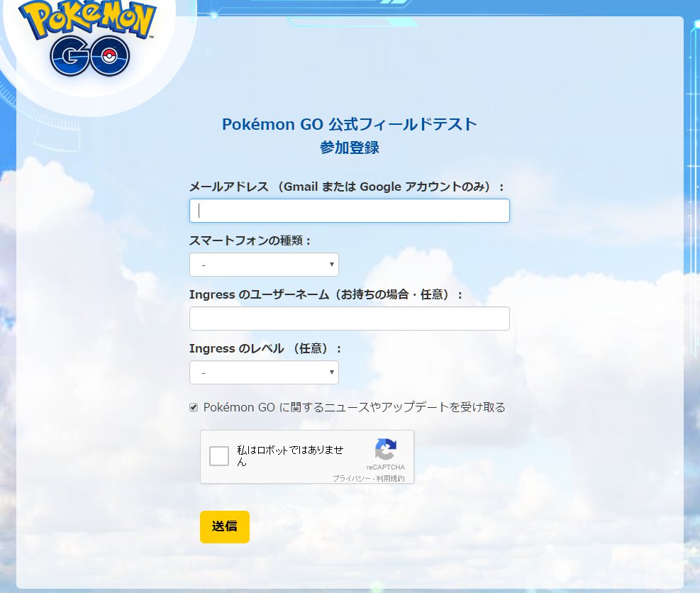Click the Ingress のレベル label
This screenshot has width=700, height=593.
click(x=265, y=349)
